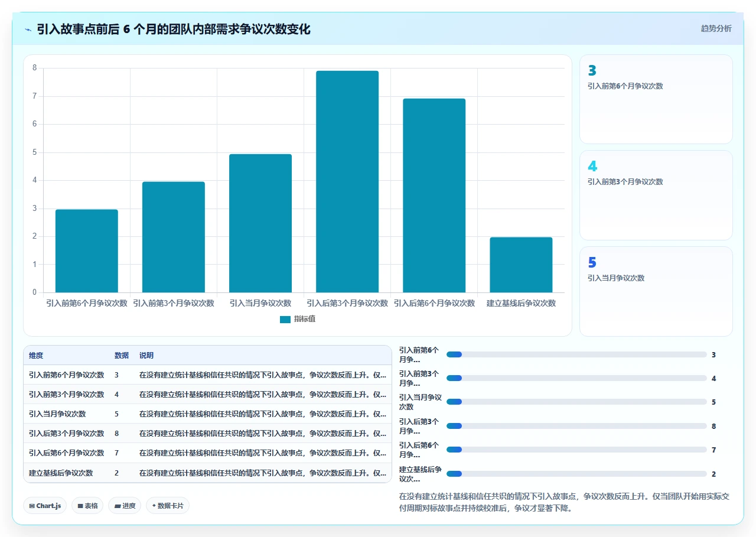The image size is (756, 537).
Task: Select the 引入当月争议次数 chart bar
Action: pos(260,223)
